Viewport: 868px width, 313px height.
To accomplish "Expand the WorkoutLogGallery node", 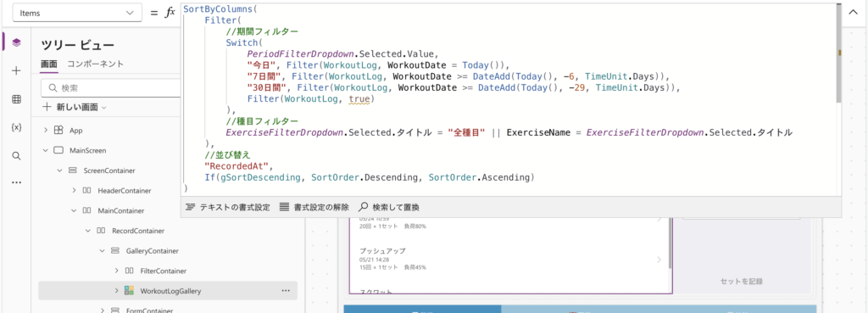I will pyautogui.click(x=117, y=290).
